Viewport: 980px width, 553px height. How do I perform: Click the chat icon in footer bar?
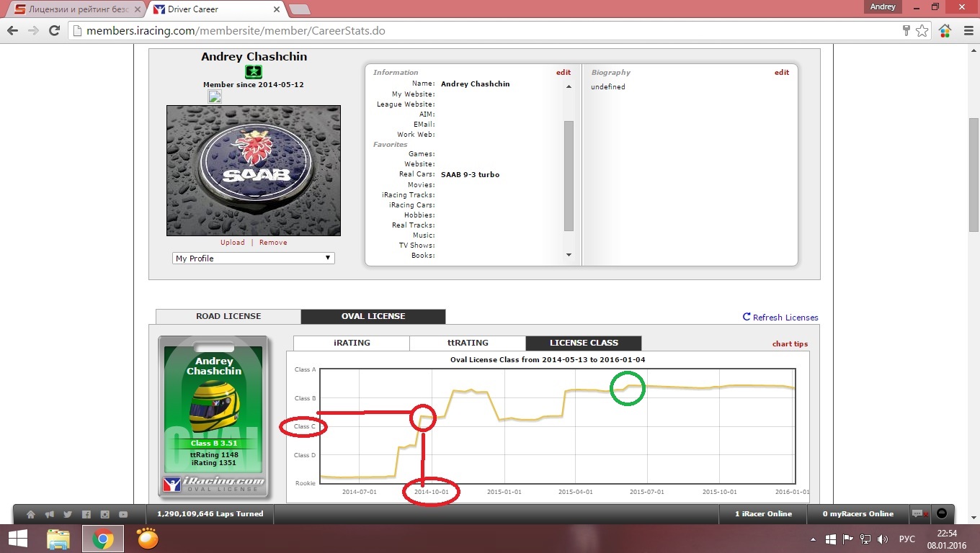click(917, 514)
